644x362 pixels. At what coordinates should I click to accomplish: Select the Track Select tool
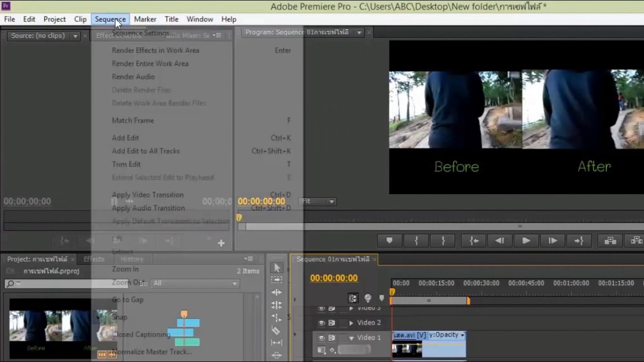277,280
